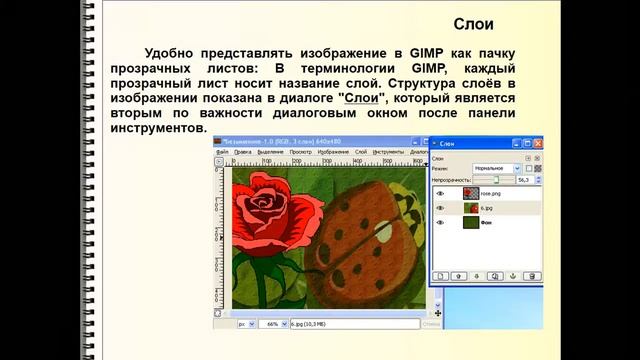Hide the rose.png layer
640x360 pixels.
coord(440,193)
